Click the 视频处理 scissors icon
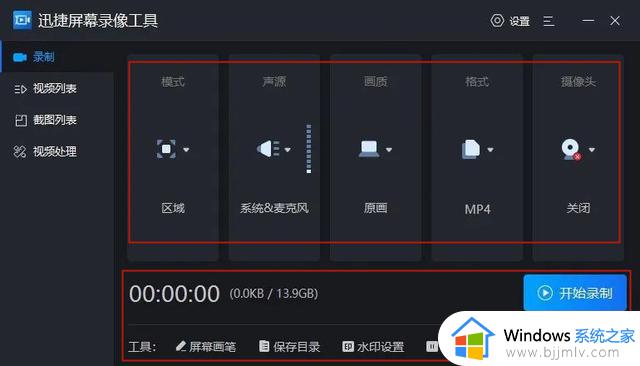This screenshot has width=640, height=366. [x=20, y=152]
